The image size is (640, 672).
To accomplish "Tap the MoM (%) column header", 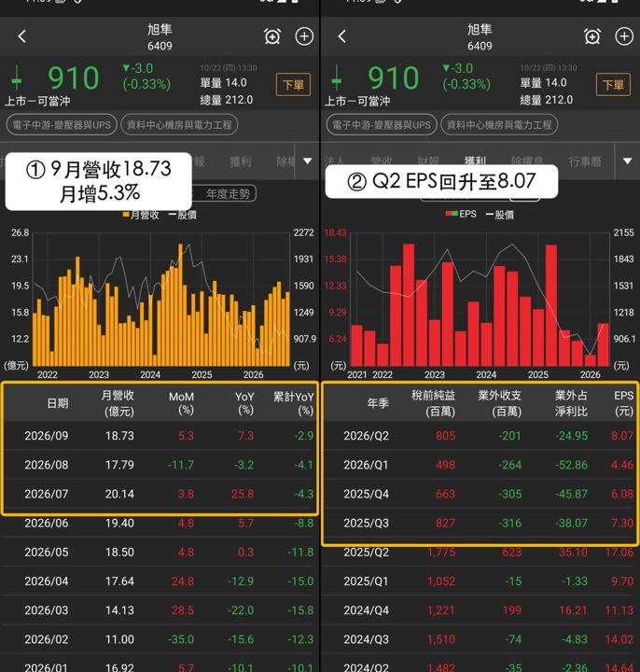I will click(x=181, y=403).
